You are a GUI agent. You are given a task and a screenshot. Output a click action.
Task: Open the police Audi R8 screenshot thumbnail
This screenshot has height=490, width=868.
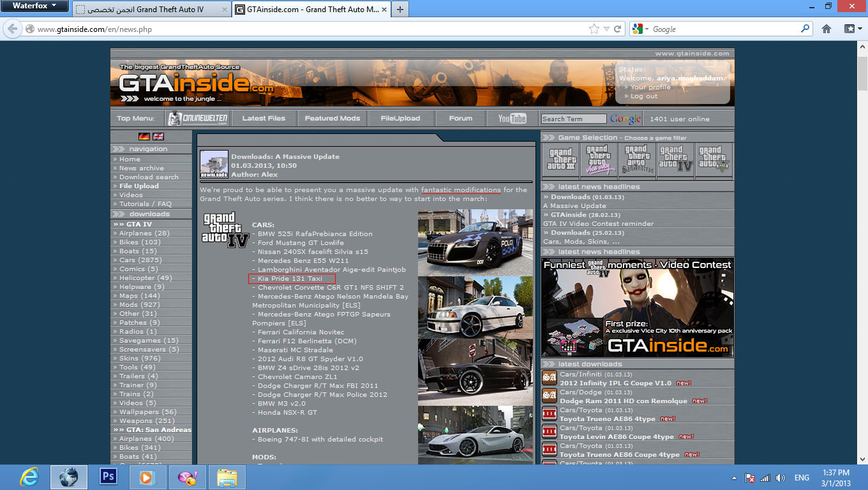tap(475, 242)
